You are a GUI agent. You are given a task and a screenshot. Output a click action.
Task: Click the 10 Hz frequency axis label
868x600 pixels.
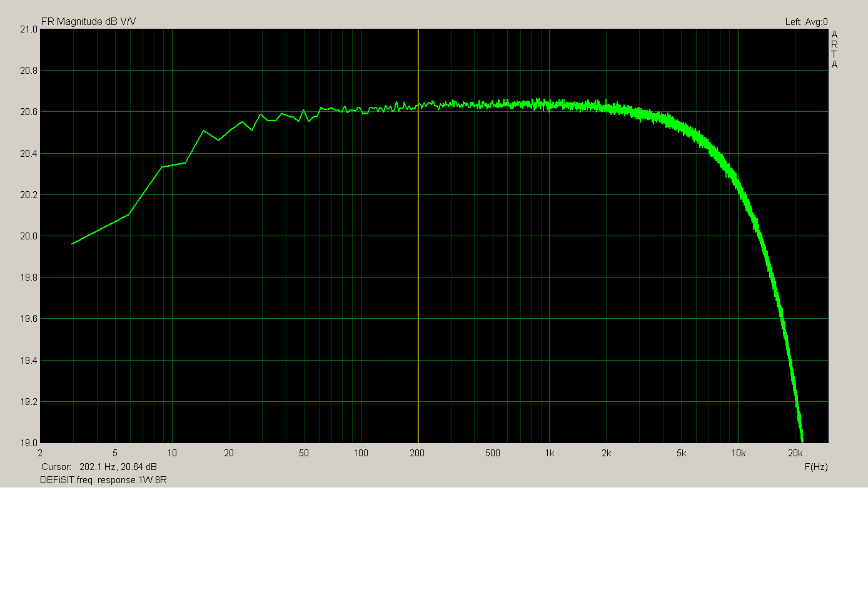tap(172, 453)
